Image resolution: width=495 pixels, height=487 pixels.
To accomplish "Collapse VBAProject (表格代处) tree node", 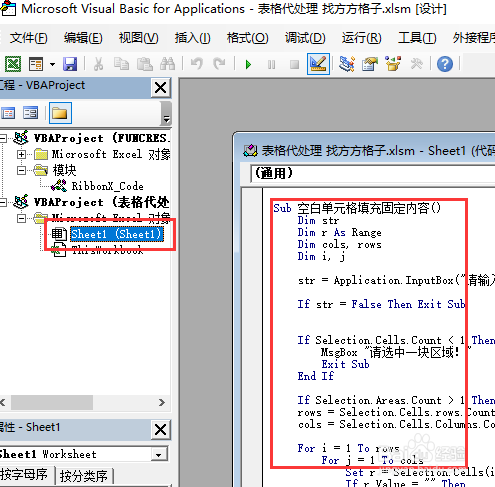I will pyautogui.click(x=3, y=202).
